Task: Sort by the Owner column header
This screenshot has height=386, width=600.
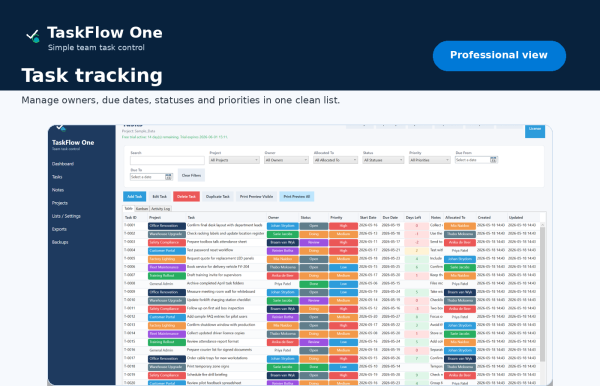Action: [x=273, y=217]
